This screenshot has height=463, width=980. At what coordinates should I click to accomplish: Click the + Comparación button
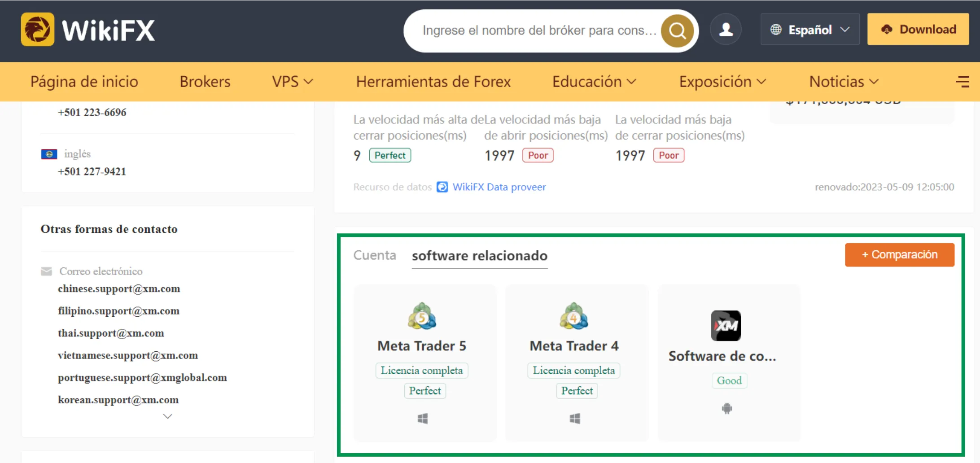point(900,255)
